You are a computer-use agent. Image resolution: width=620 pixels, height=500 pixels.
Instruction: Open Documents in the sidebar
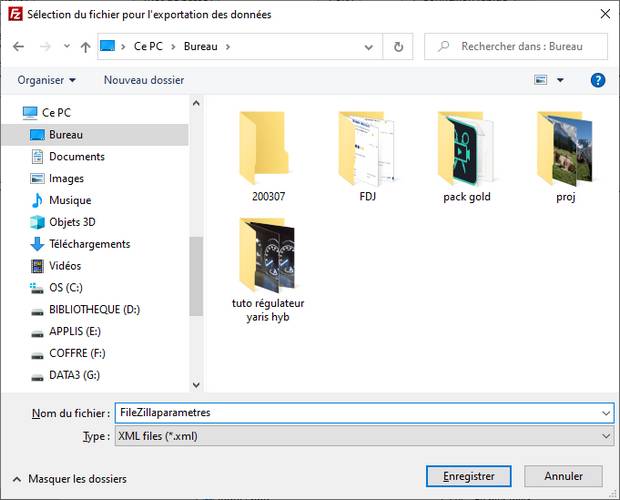(x=77, y=157)
